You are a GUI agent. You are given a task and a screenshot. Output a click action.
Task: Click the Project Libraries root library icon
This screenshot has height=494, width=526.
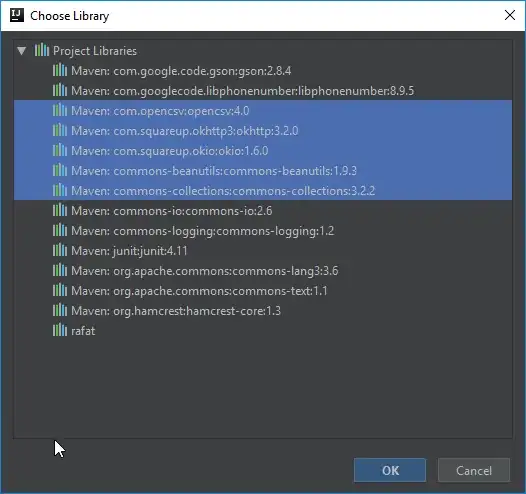point(42,50)
